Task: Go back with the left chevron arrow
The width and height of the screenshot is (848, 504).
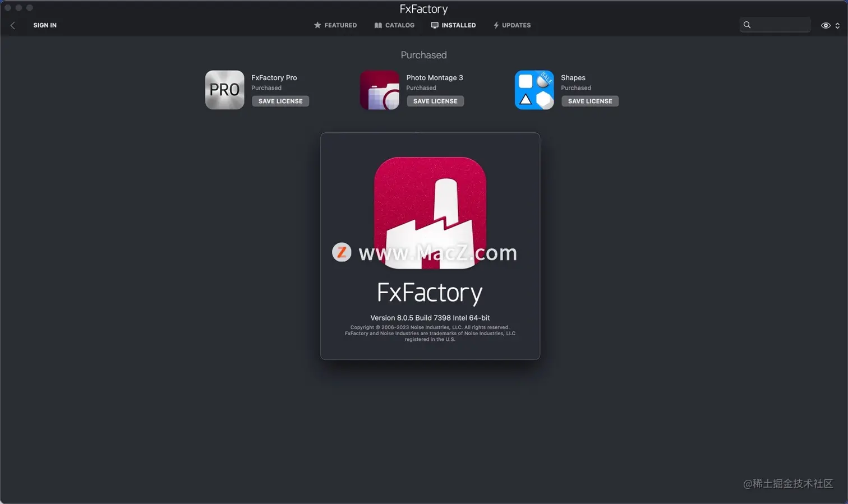Action: coord(12,25)
